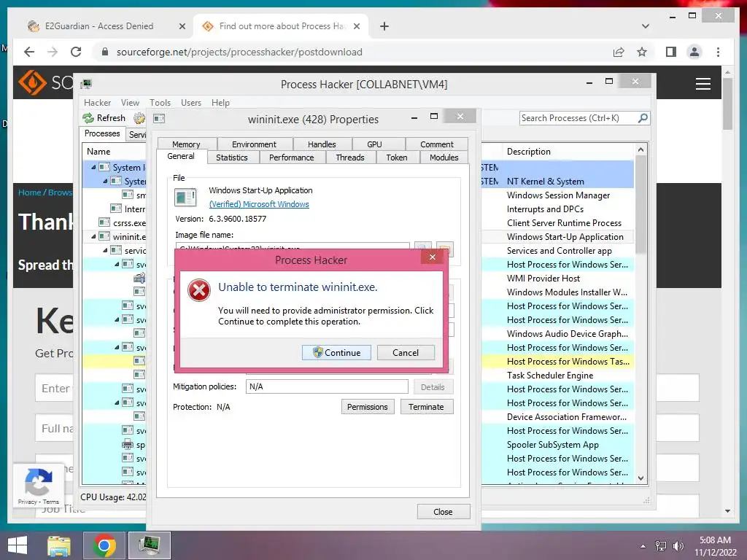The height and width of the screenshot is (560, 747).
Task: Select the Environment tab
Action: point(254,144)
